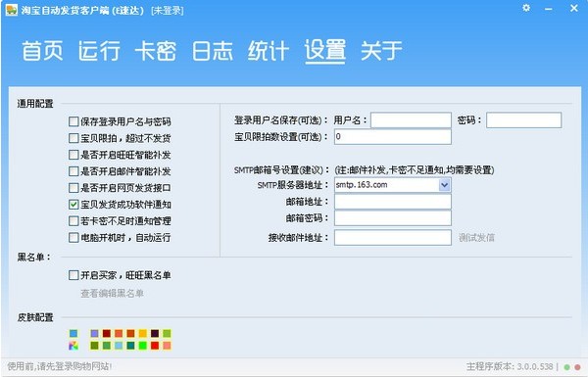Focus the 宝贝限拍数设置 number field
Screen dimensions: 588x377
(x=393, y=137)
